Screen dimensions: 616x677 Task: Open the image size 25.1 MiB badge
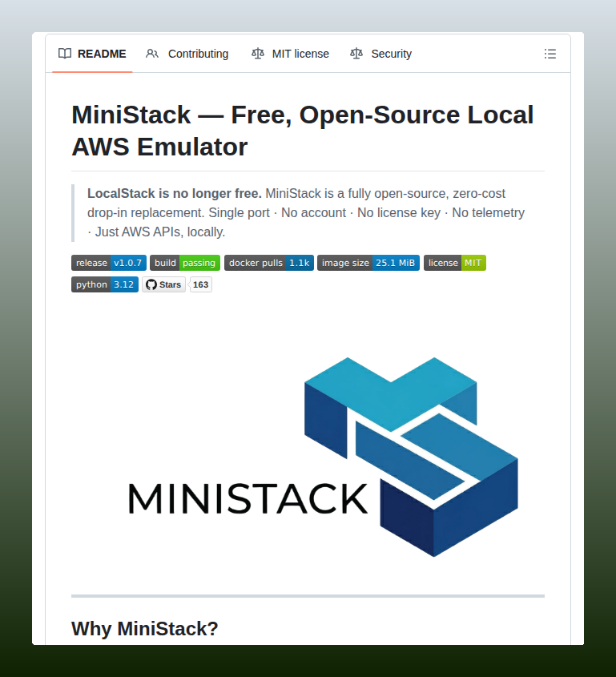pyautogui.click(x=368, y=263)
